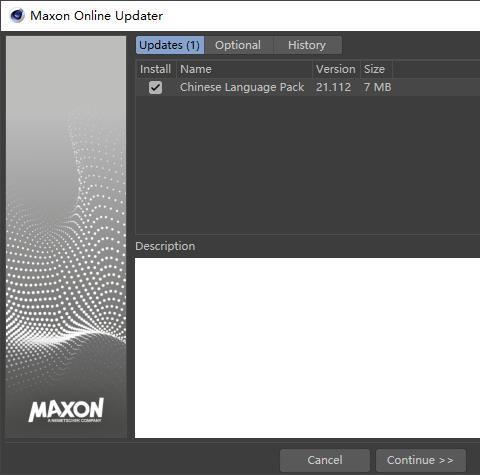Click the 21.112 version cell
Image resolution: width=480 pixels, height=475 pixels.
(x=333, y=87)
